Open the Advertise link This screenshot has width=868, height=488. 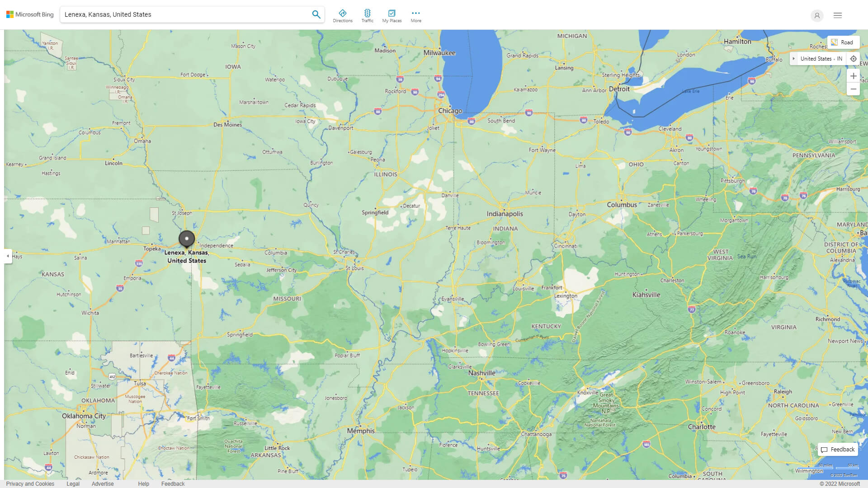pos(103,483)
